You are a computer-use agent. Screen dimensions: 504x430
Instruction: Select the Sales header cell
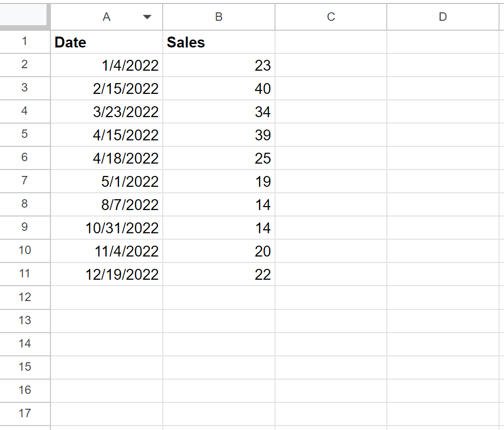219,42
